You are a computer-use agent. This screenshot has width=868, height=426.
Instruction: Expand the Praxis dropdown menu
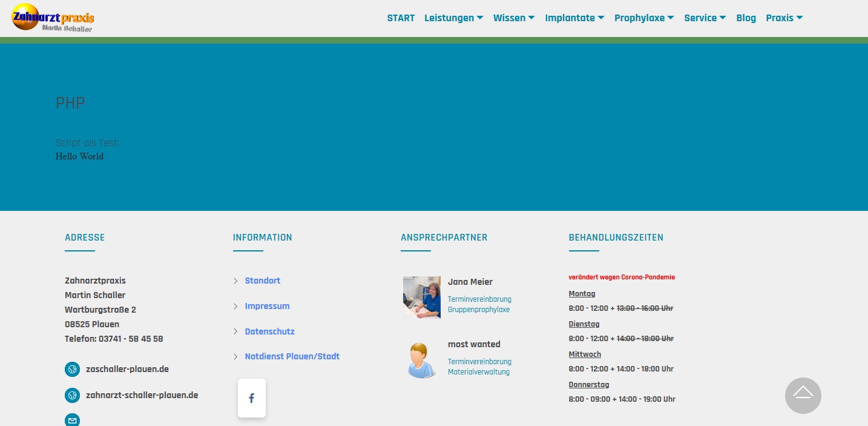[x=784, y=18]
